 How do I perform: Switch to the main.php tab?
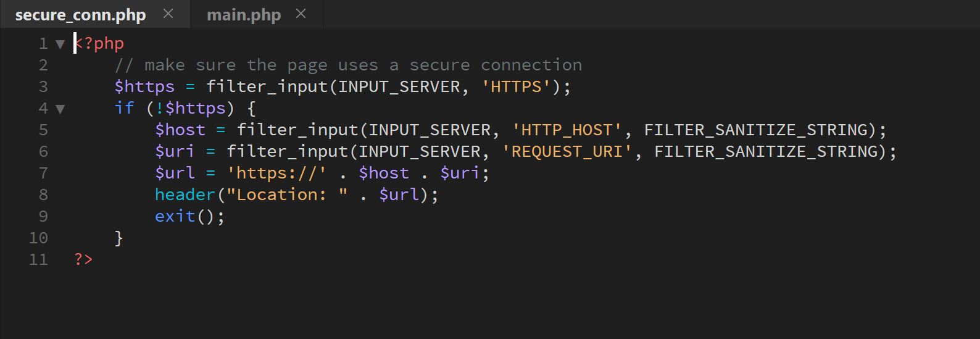coord(243,15)
